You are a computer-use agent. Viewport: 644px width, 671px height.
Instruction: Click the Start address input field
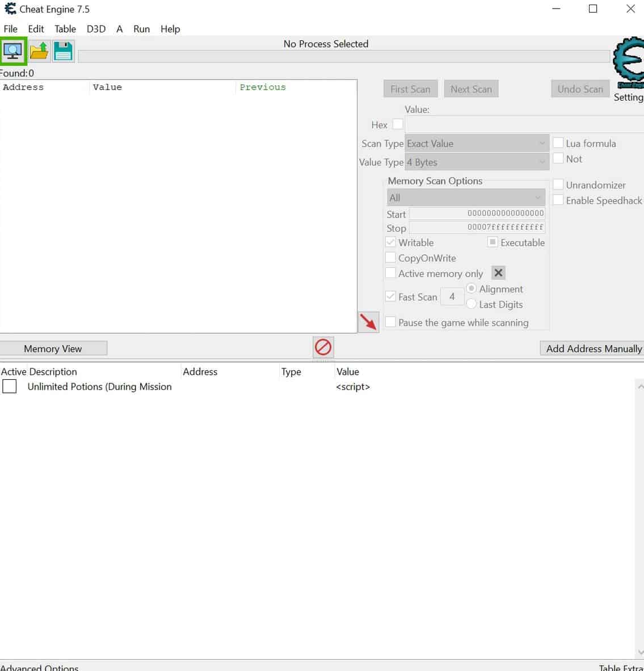point(477,213)
